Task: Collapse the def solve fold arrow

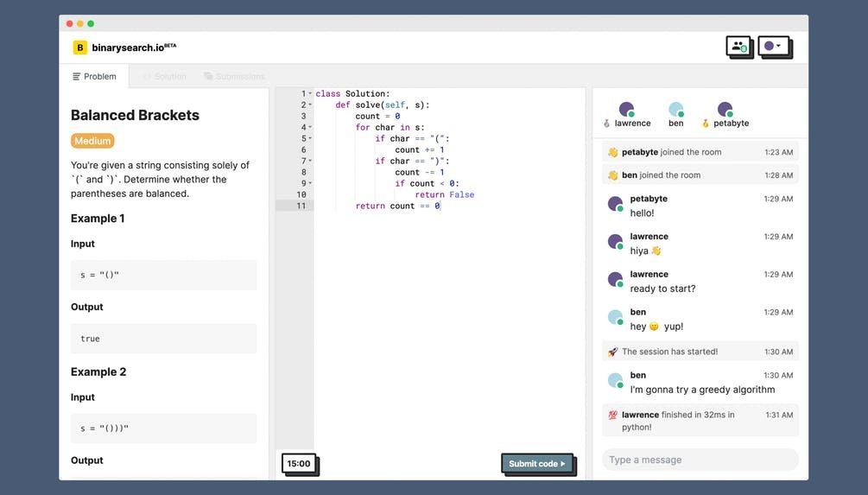Action: 310,105
